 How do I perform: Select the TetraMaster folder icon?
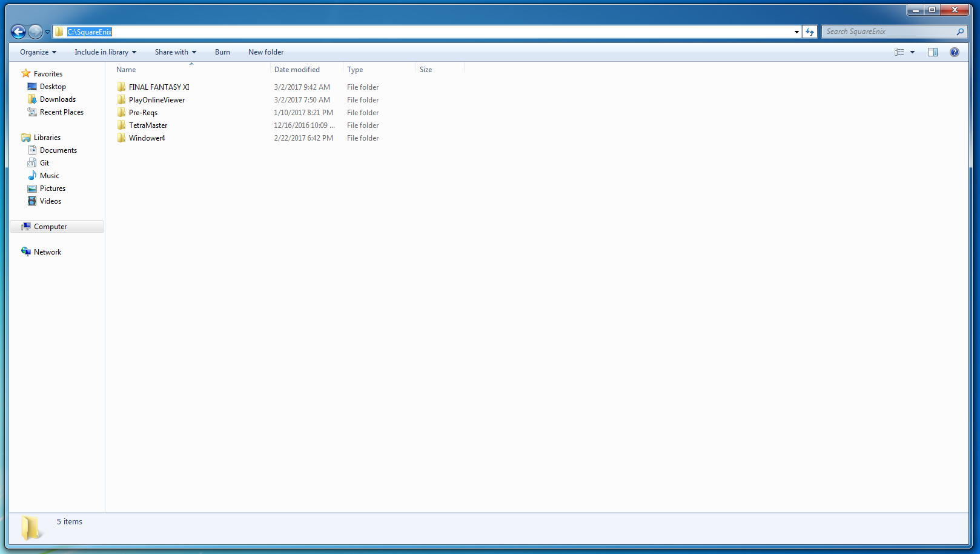pos(122,125)
